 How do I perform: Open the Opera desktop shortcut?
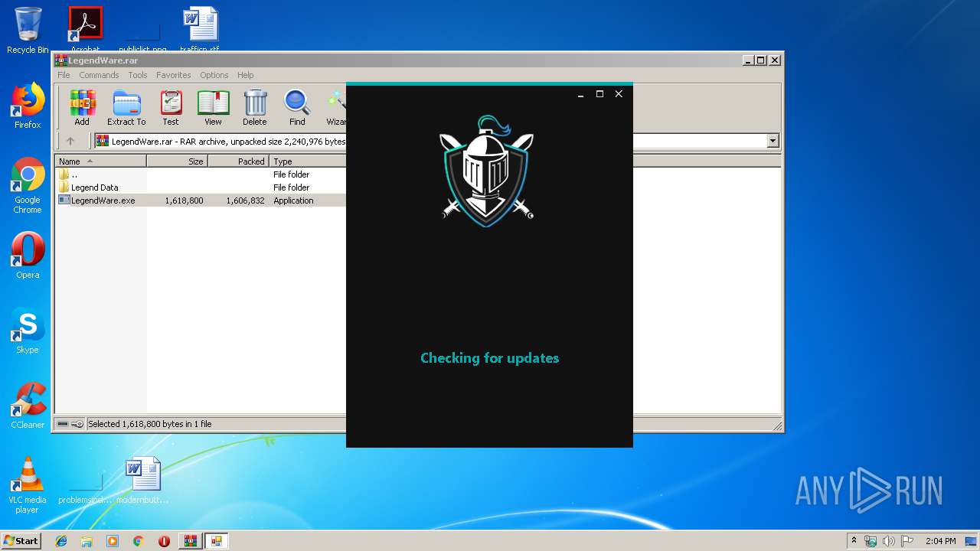(28, 256)
